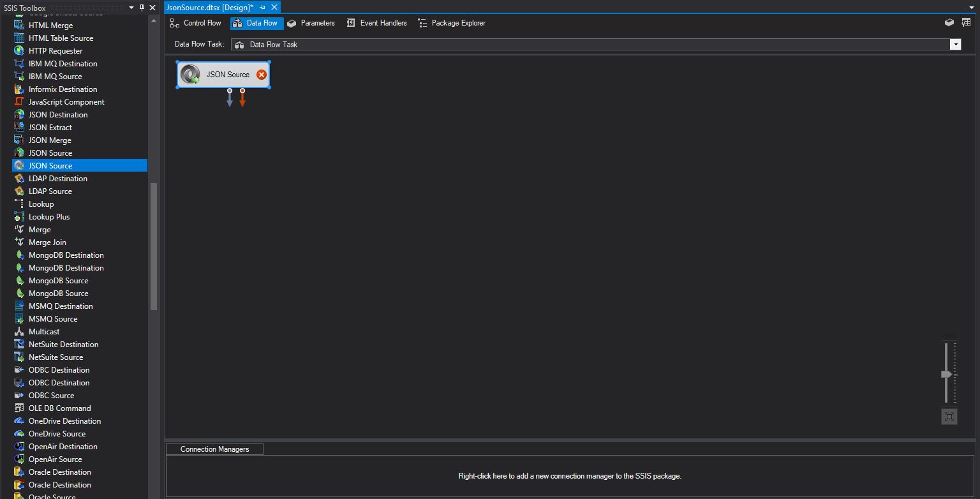This screenshot has height=499, width=980.
Task: Click the JSON Extract icon
Action: [19, 128]
